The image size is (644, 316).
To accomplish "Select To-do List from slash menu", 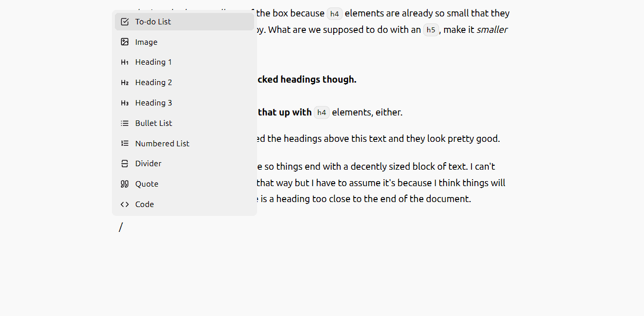I will [184, 21].
